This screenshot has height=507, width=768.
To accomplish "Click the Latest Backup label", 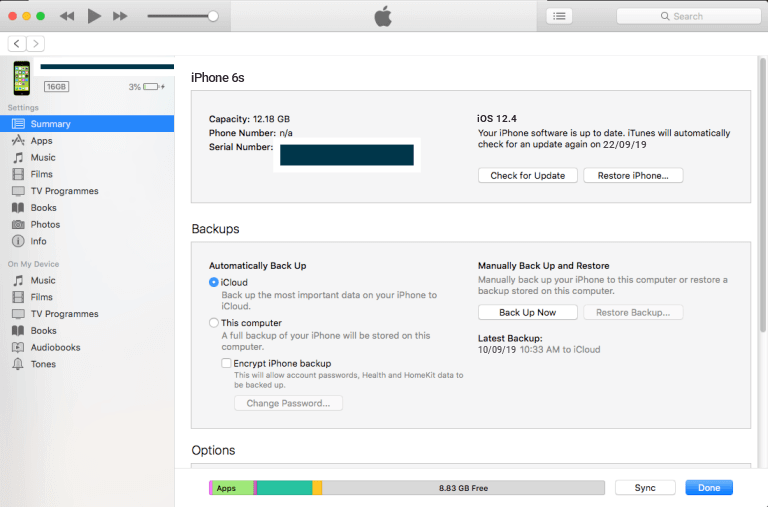I will pyautogui.click(x=510, y=338).
